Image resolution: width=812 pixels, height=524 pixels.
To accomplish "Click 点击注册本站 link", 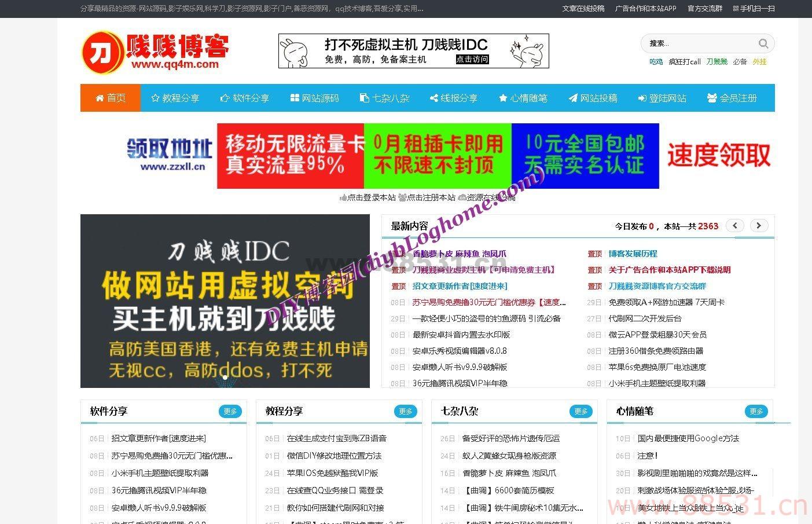I will [427, 197].
